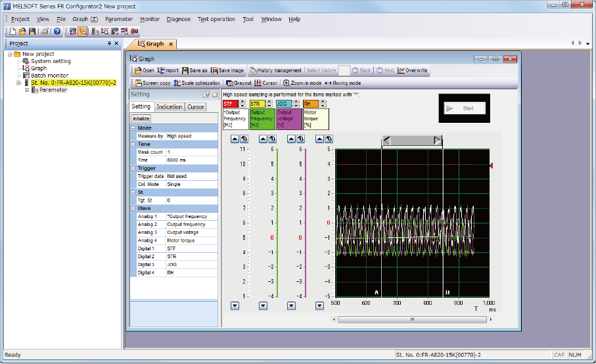Open the Parameter menu
This screenshot has width=596, height=364.
(x=119, y=19)
